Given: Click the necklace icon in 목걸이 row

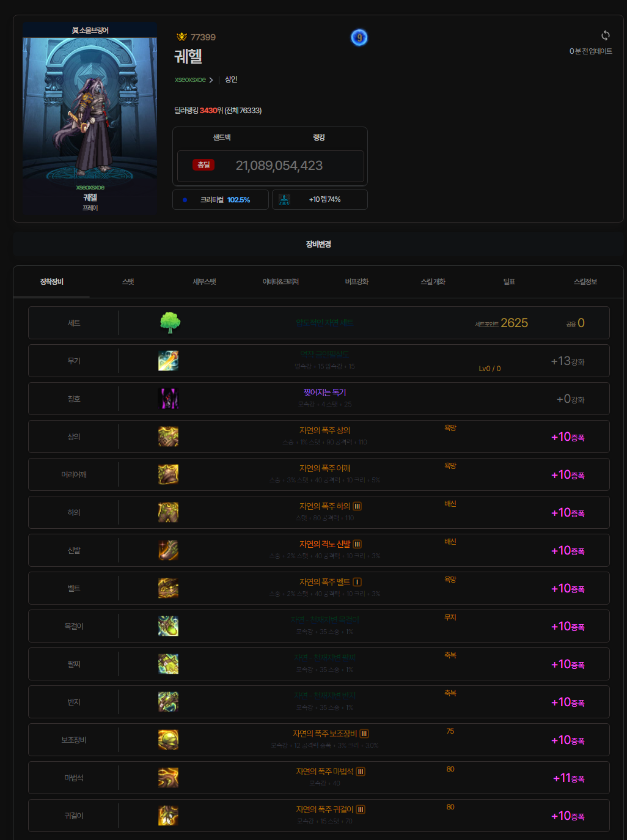Looking at the screenshot, I should pos(168,626).
